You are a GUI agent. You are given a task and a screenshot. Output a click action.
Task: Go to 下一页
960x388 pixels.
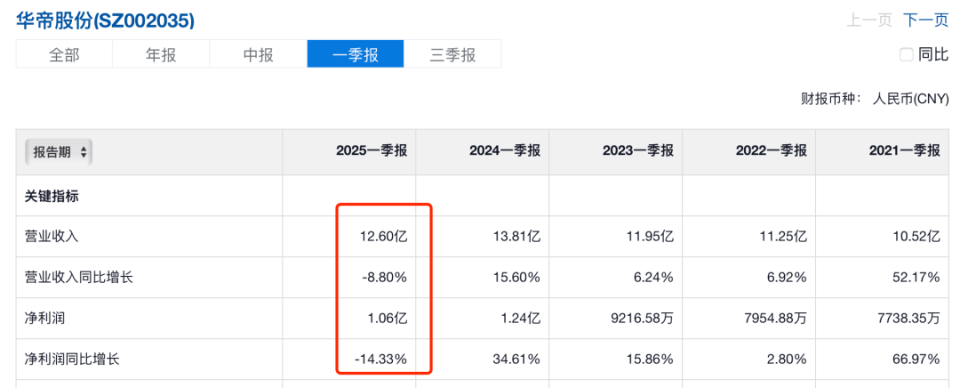click(926, 20)
